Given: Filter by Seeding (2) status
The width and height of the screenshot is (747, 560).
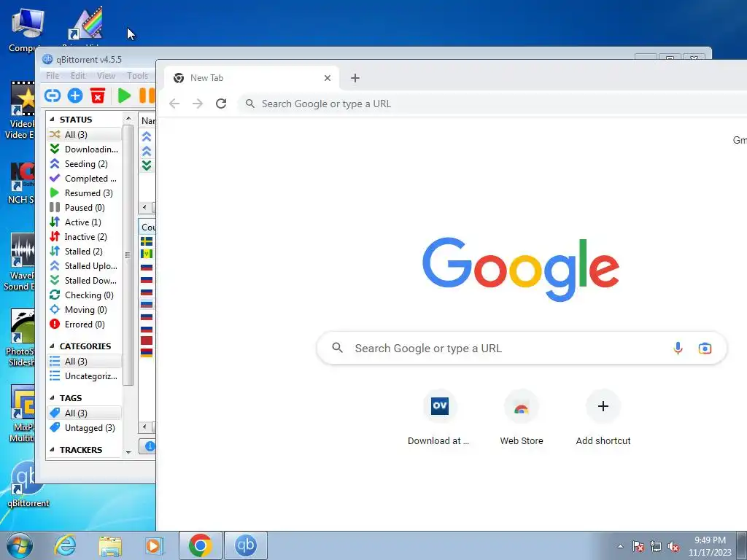Looking at the screenshot, I should (85, 164).
